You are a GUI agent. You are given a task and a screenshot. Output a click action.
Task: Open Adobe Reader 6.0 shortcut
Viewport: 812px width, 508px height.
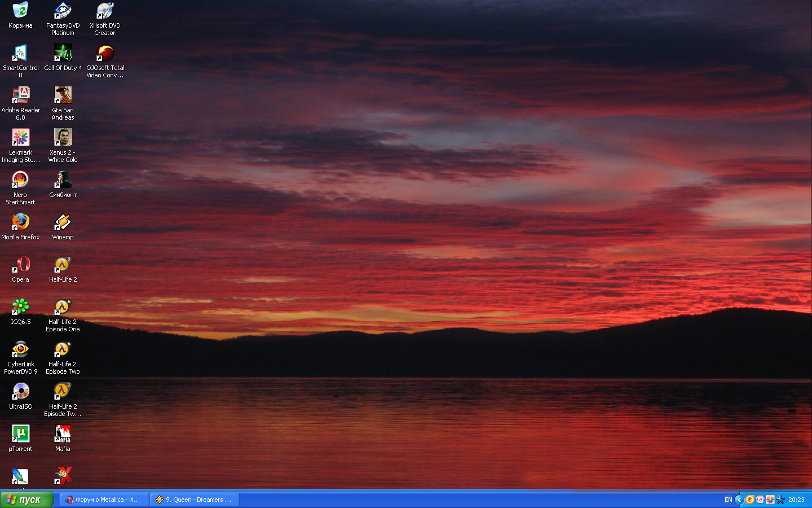tap(20, 95)
